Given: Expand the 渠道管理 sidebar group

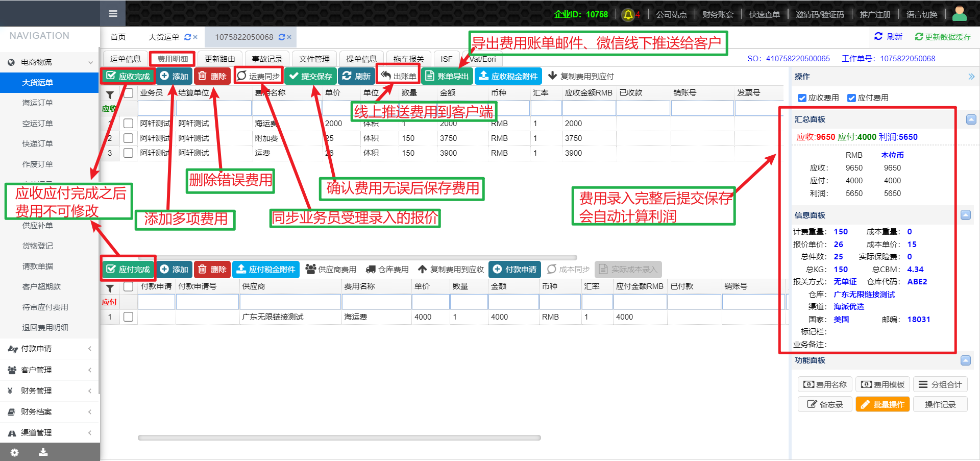Looking at the screenshot, I should pyautogui.click(x=49, y=432).
